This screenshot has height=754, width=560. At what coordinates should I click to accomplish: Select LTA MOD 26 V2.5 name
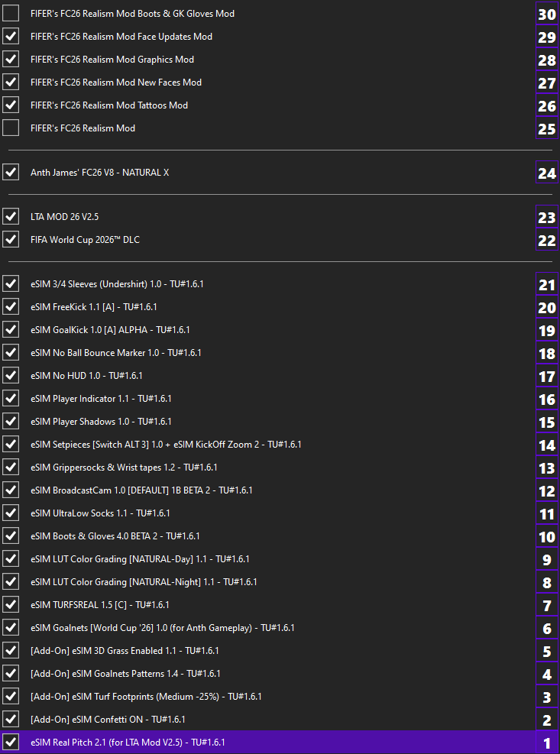coord(64,217)
